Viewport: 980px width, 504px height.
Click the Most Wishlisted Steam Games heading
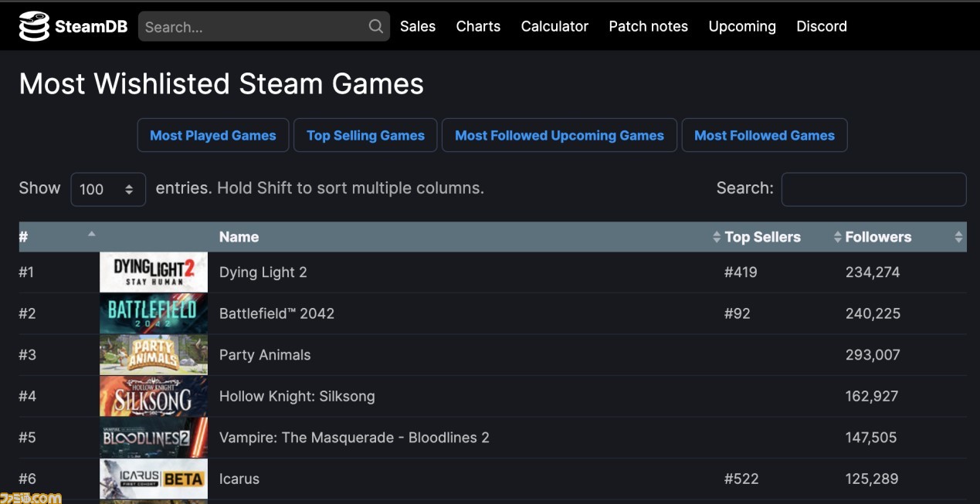[222, 83]
